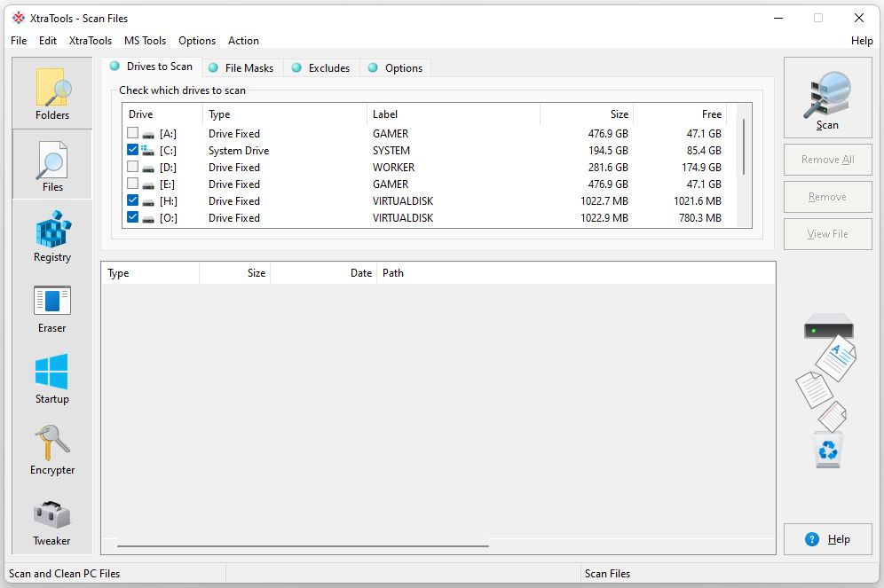
Task: Select the WORKER label cell
Action: pyautogui.click(x=393, y=168)
